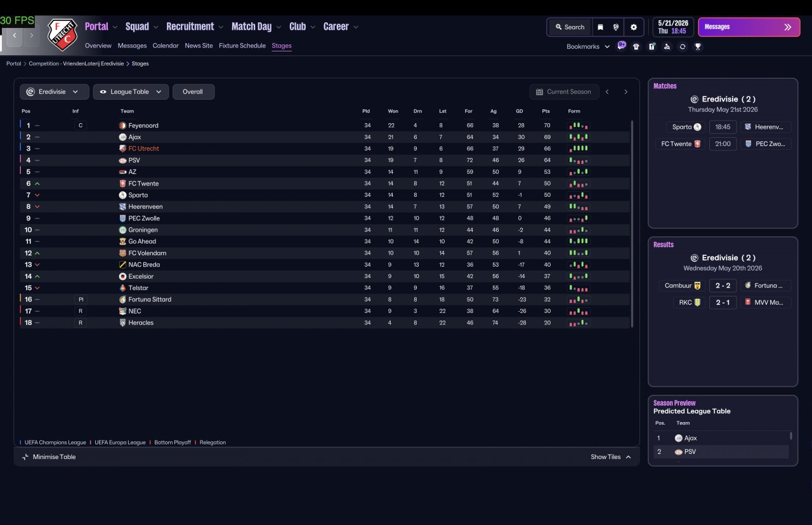Click the Minimise Table icon
Image resolution: width=812 pixels, height=525 pixels.
(x=25, y=457)
